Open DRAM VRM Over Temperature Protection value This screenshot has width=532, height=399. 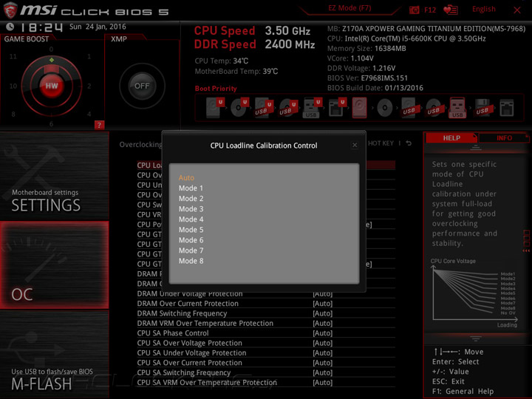click(323, 324)
